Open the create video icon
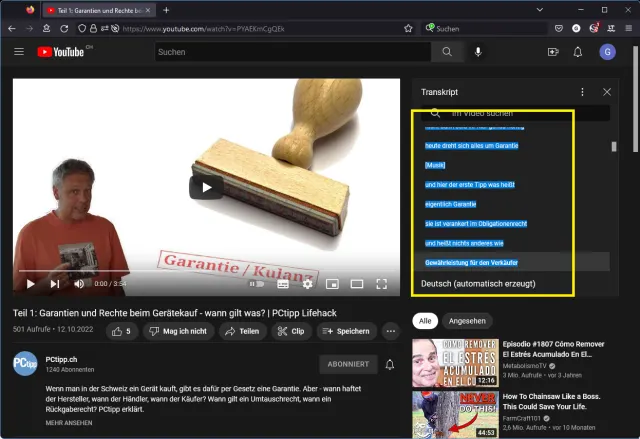The image size is (640, 439). [553, 52]
